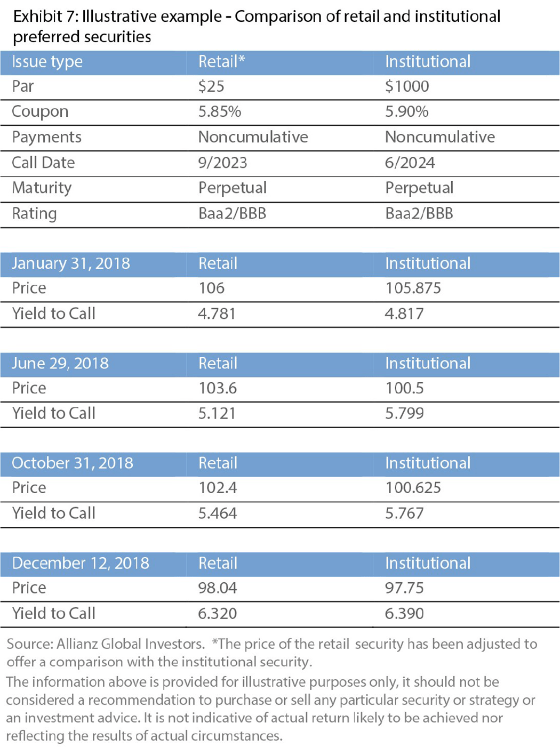
Task: Select the 5.85% coupon value
Action: 220,111
